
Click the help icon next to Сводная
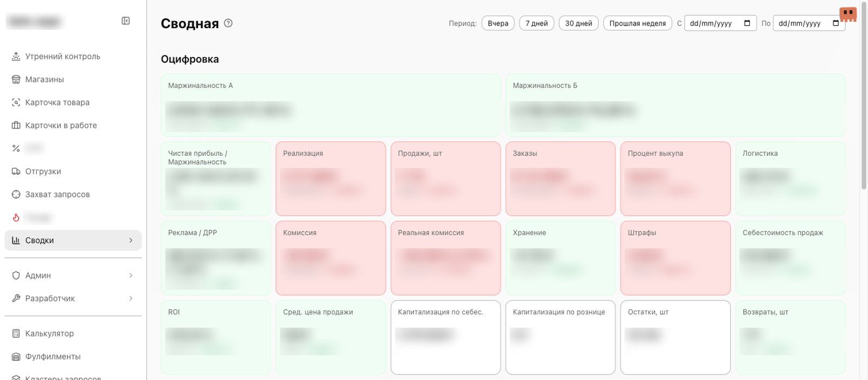coord(228,23)
